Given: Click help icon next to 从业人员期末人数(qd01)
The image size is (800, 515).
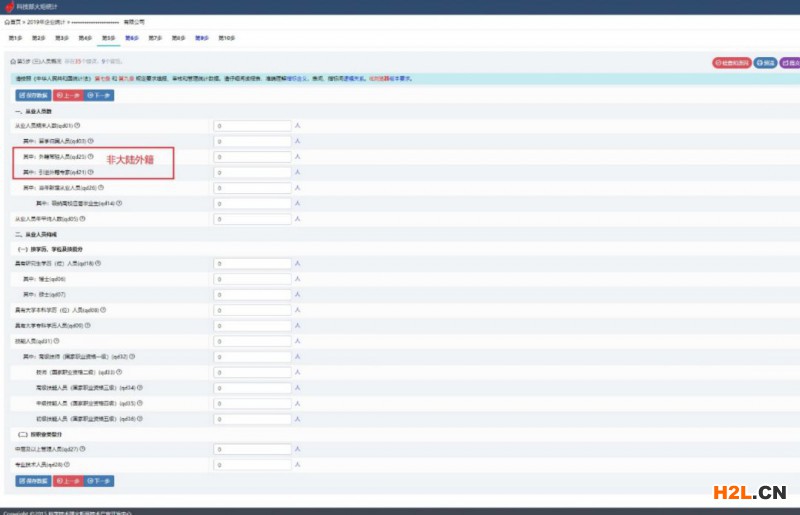Looking at the screenshot, I should pos(77,125).
